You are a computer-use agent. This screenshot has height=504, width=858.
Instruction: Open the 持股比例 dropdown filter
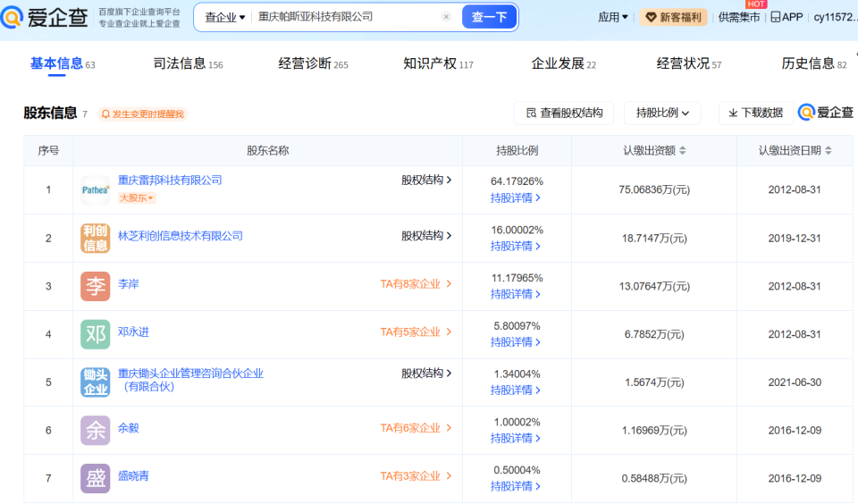(x=662, y=113)
